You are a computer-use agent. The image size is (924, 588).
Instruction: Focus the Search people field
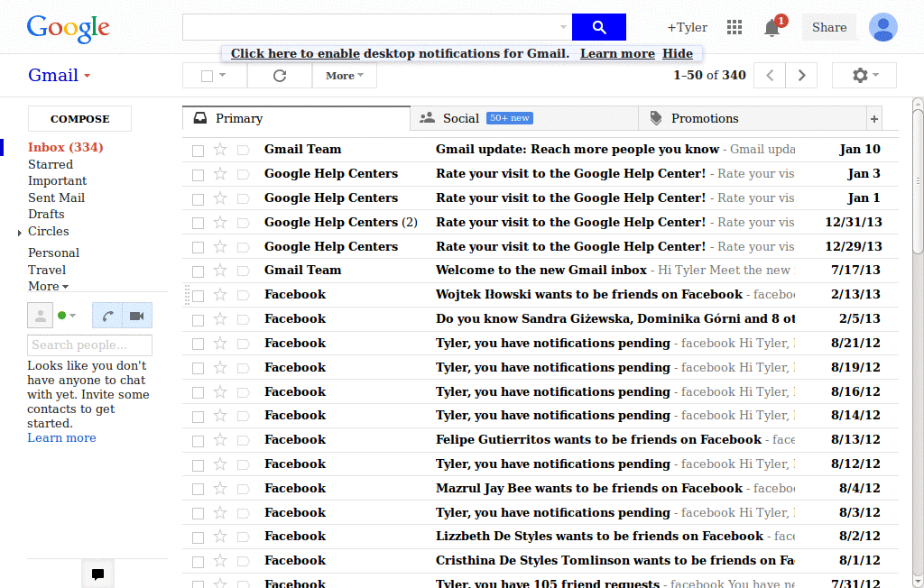[x=89, y=345]
